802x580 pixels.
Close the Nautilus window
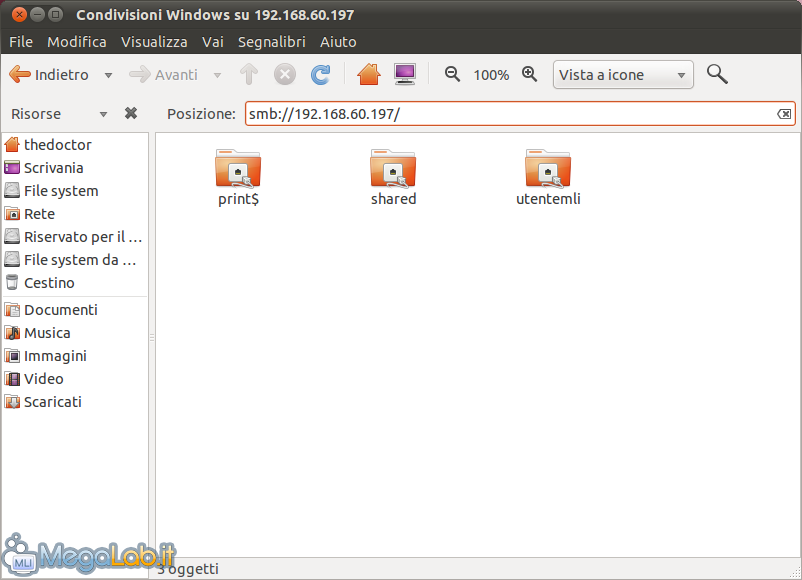click(19, 14)
